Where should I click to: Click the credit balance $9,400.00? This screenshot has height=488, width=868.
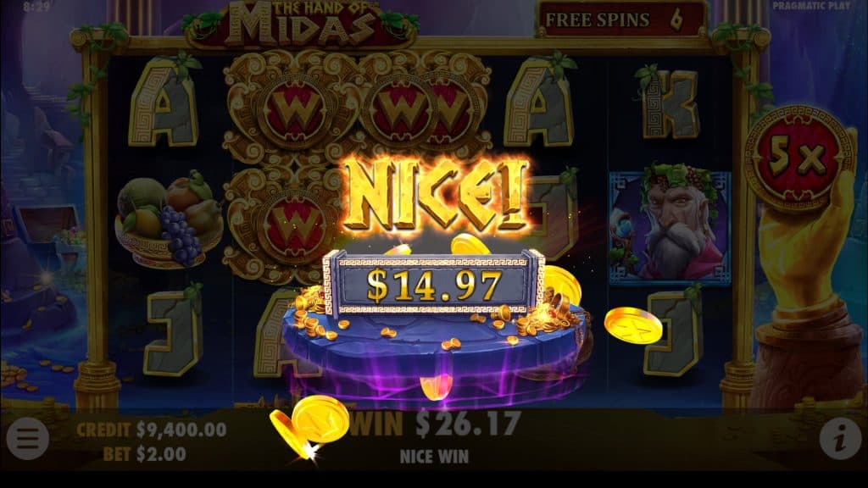[151, 430]
